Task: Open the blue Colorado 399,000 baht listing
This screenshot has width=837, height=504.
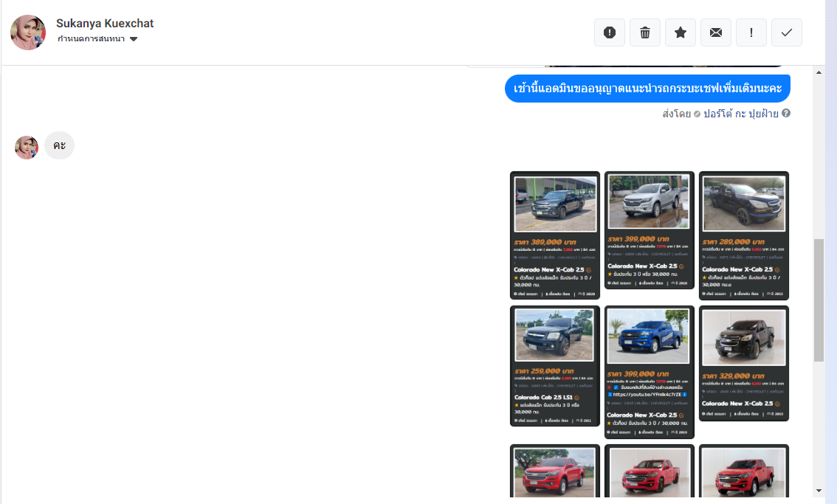Action: pos(650,372)
